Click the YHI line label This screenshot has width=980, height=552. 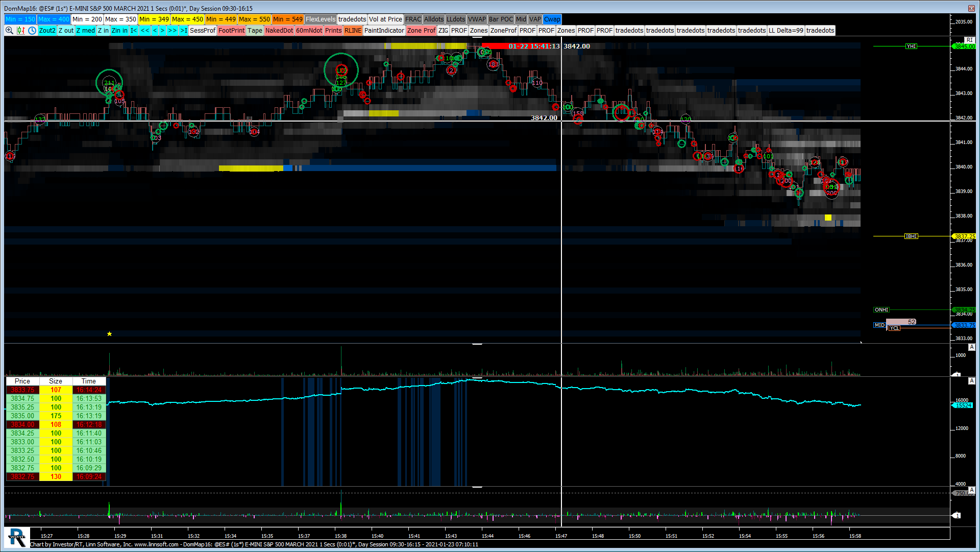(911, 46)
